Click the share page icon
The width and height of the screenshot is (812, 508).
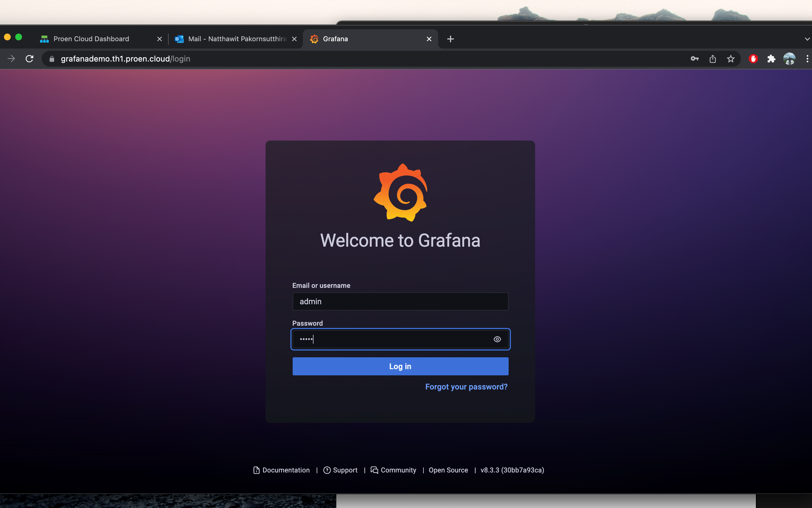[713, 59]
